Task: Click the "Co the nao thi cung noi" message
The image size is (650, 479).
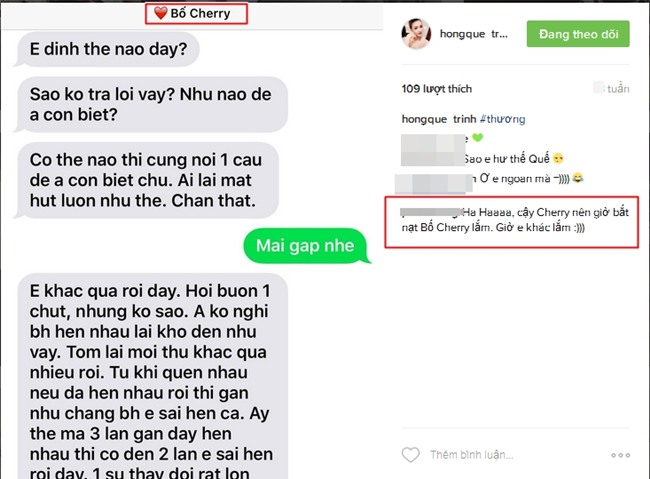Action: tap(146, 180)
